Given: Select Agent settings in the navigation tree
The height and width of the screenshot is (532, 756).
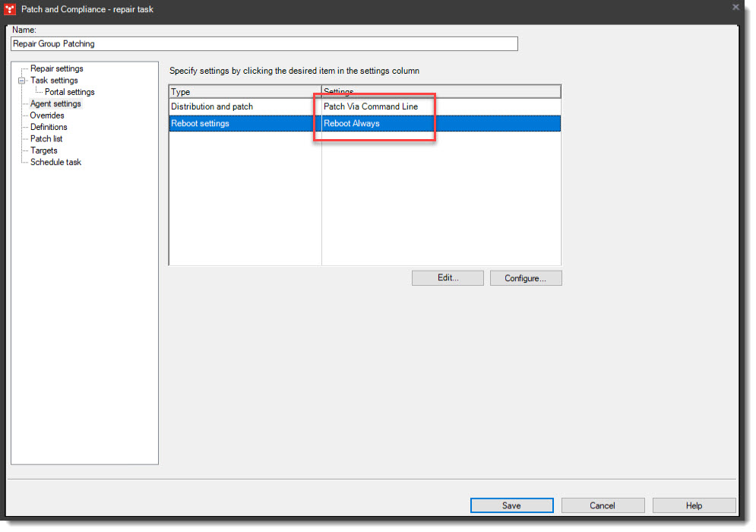Looking at the screenshot, I should click(x=56, y=103).
